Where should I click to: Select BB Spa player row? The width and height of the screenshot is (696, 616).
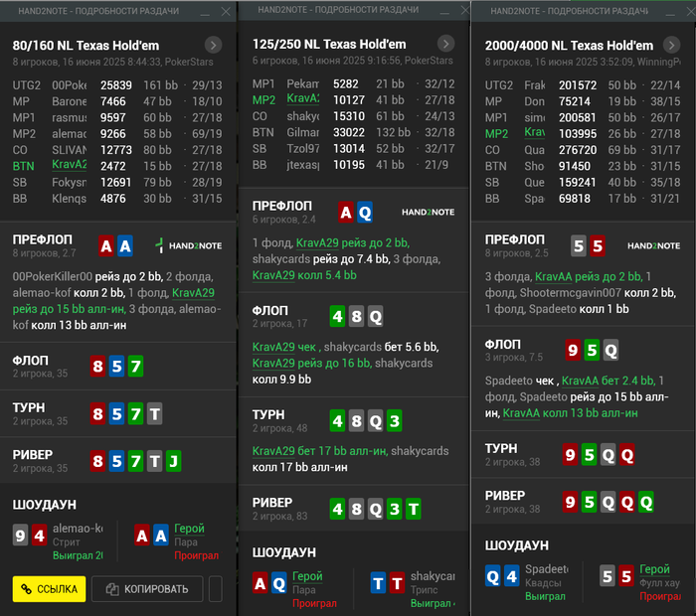(583, 199)
